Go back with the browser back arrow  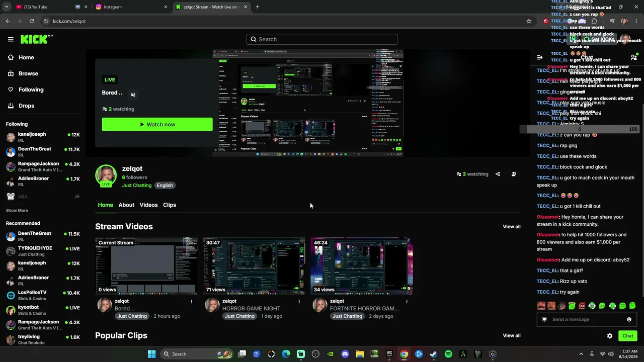pos(8,21)
